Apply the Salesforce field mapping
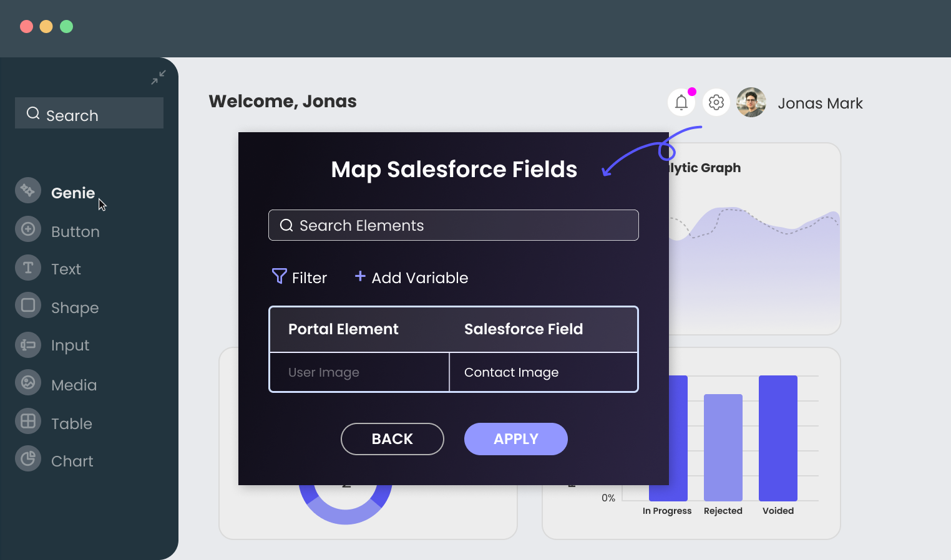The width and height of the screenshot is (951, 560). click(515, 439)
